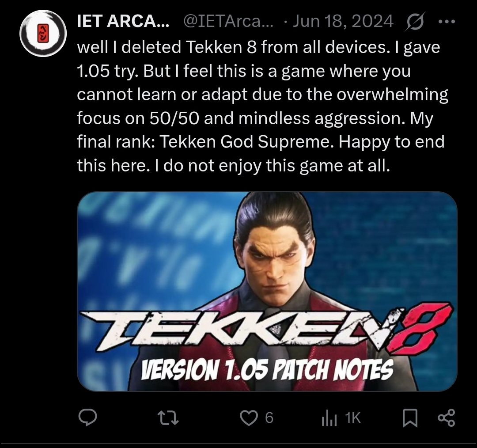Open the three-dot more options menu
The image size is (477, 448).
tap(447, 22)
